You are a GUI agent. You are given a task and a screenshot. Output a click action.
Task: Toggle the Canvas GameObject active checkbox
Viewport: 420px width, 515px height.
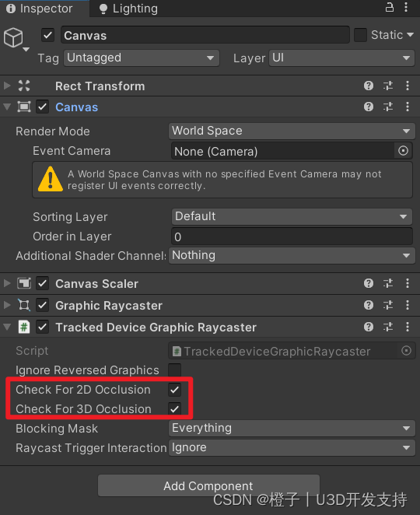pyautogui.click(x=47, y=35)
